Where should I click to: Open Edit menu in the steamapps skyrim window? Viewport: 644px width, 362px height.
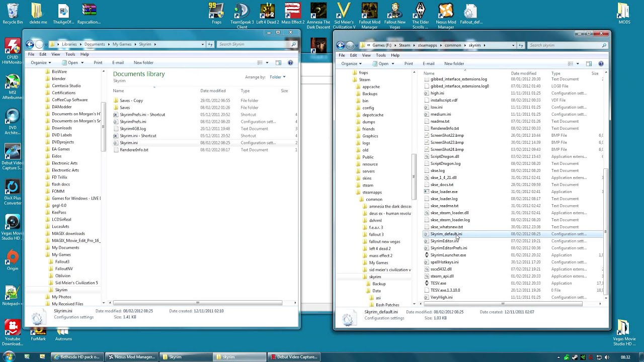point(353,55)
